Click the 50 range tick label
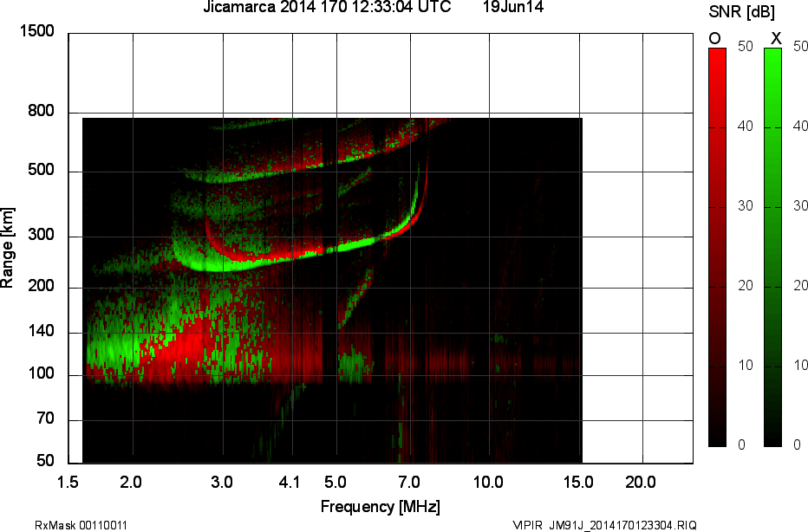Viewport: 808px width, 532px height. pyautogui.click(x=46, y=460)
